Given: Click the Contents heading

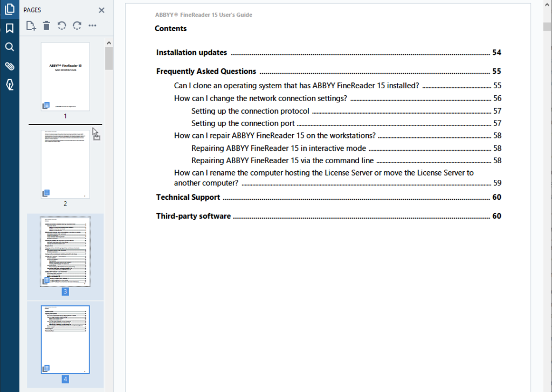Looking at the screenshot, I should pos(171,29).
